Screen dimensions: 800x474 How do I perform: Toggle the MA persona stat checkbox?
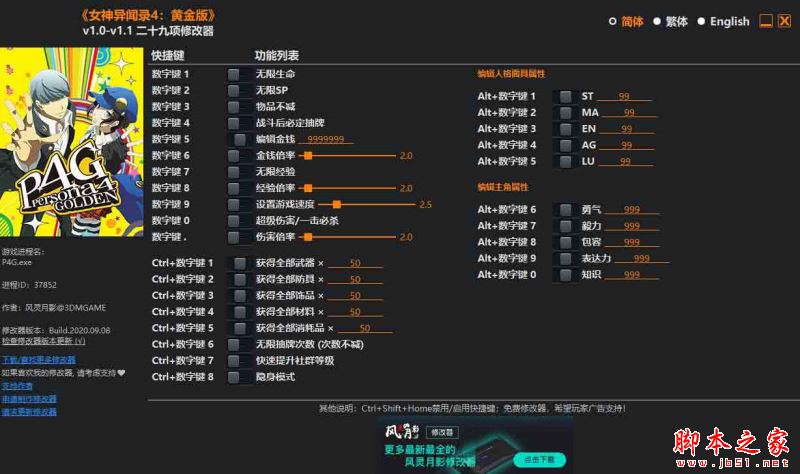(x=565, y=113)
